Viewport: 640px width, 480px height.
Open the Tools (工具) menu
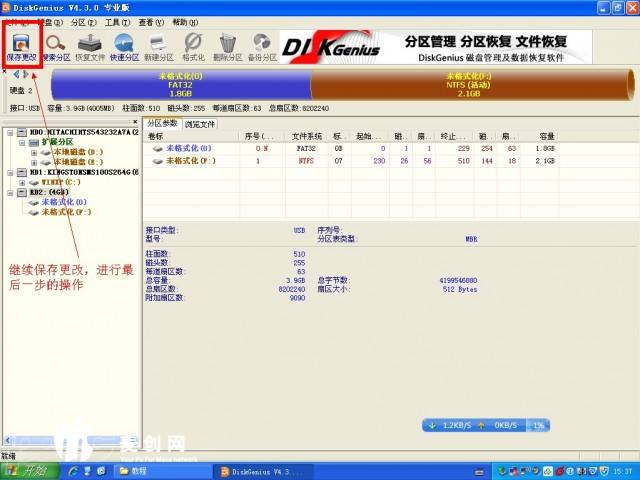[117, 21]
